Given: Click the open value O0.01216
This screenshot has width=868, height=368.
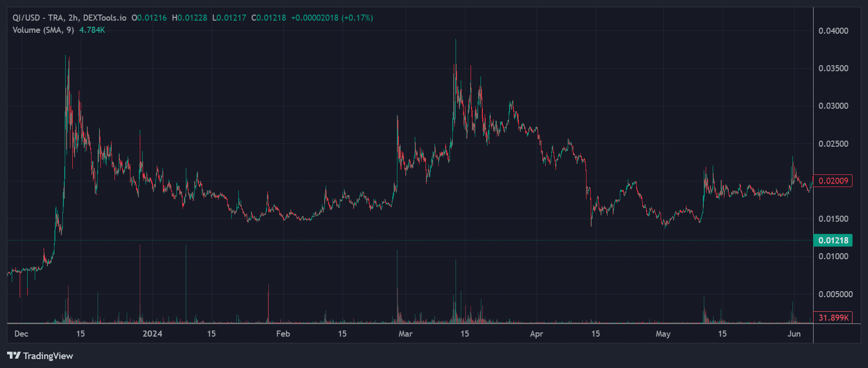Looking at the screenshot, I should pyautogui.click(x=149, y=18).
